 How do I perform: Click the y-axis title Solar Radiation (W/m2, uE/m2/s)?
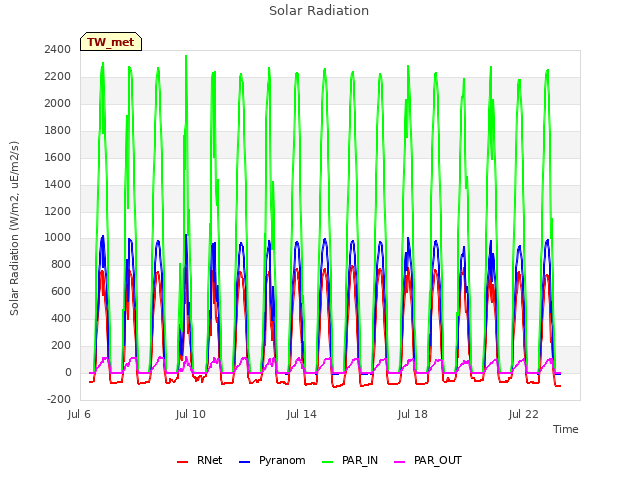click(x=14, y=228)
